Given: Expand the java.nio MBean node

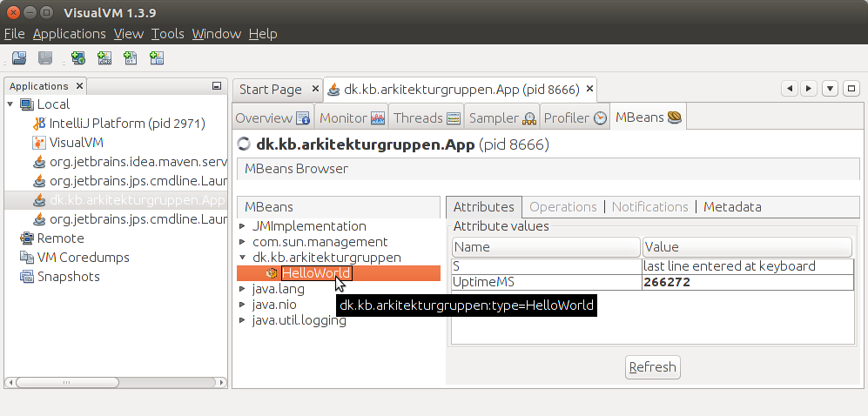Looking at the screenshot, I should coord(242,305).
